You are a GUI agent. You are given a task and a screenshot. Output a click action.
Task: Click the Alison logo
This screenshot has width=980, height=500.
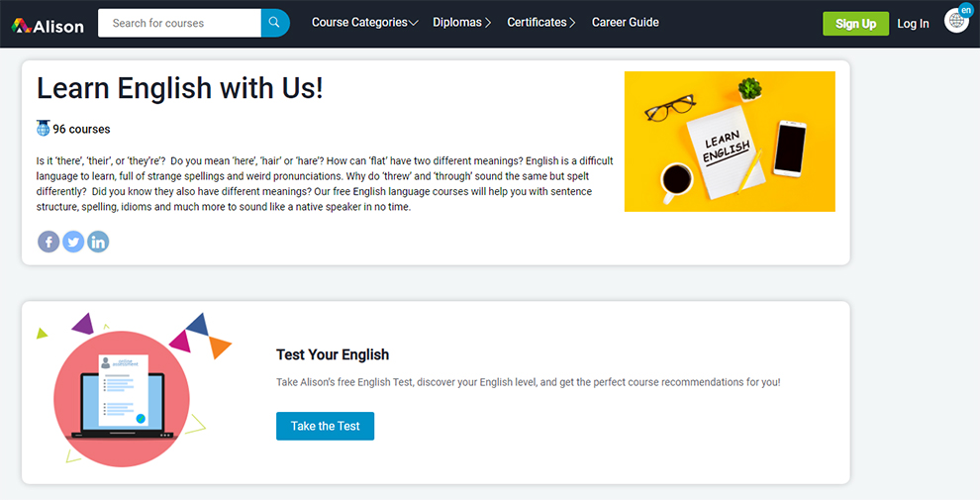click(x=48, y=26)
